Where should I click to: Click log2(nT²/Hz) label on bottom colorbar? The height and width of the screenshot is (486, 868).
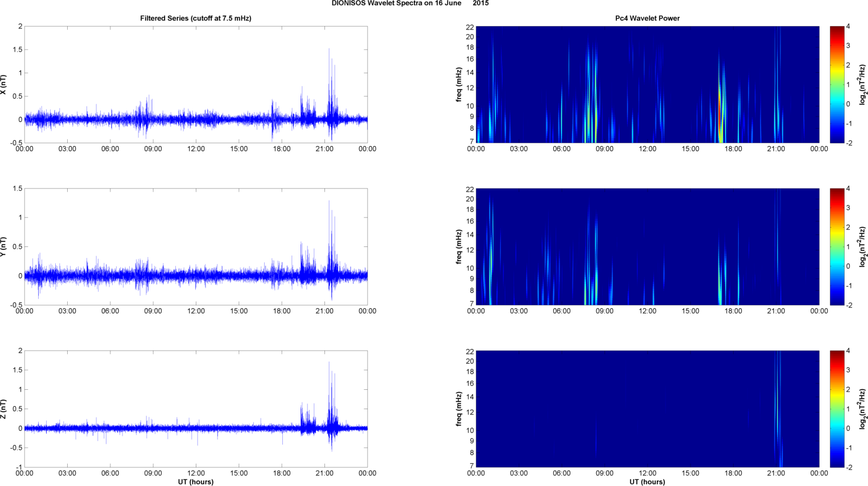click(863, 409)
